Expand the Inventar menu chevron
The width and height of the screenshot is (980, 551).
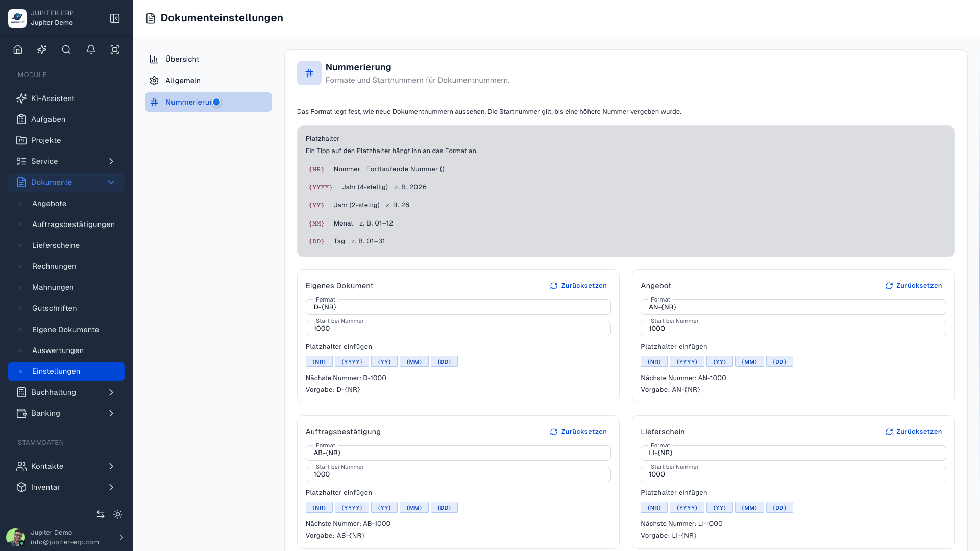click(x=111, y=487)
